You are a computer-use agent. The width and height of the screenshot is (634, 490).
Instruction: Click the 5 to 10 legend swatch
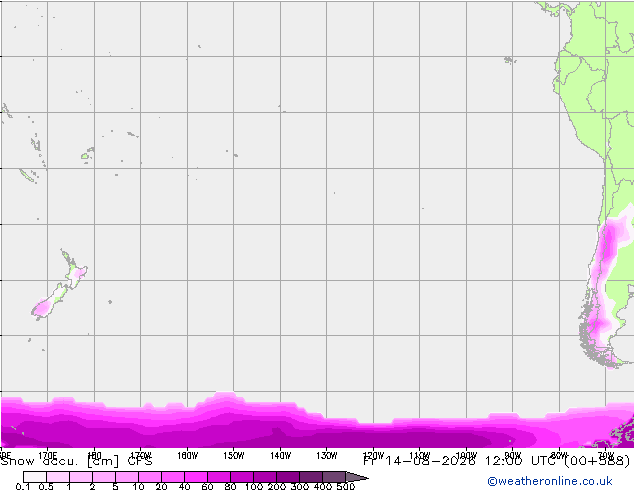click(x=127, y=477)
